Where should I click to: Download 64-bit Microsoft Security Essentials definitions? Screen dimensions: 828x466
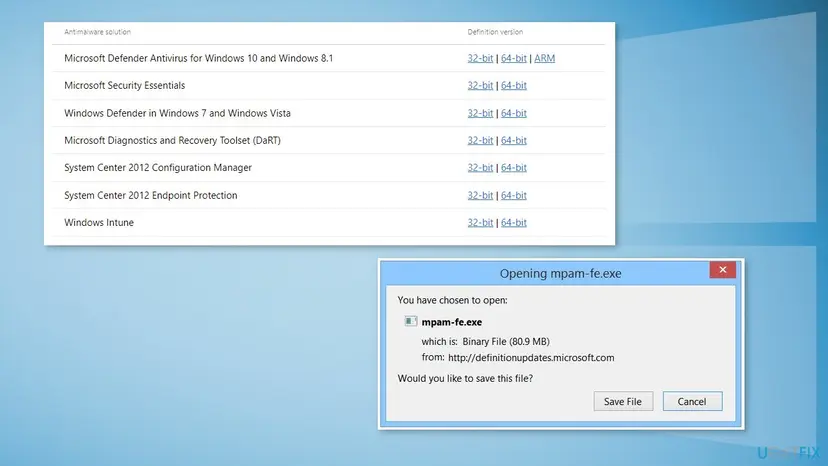coord(514,85)
